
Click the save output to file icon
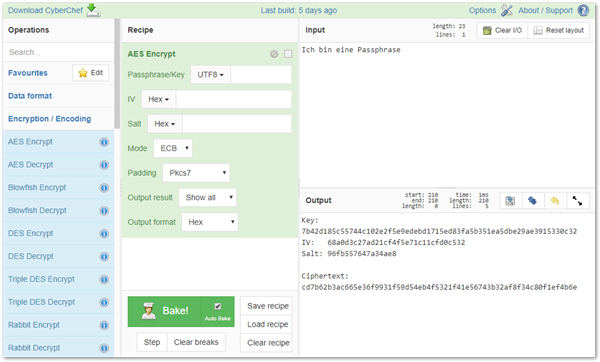pos(510,201)
